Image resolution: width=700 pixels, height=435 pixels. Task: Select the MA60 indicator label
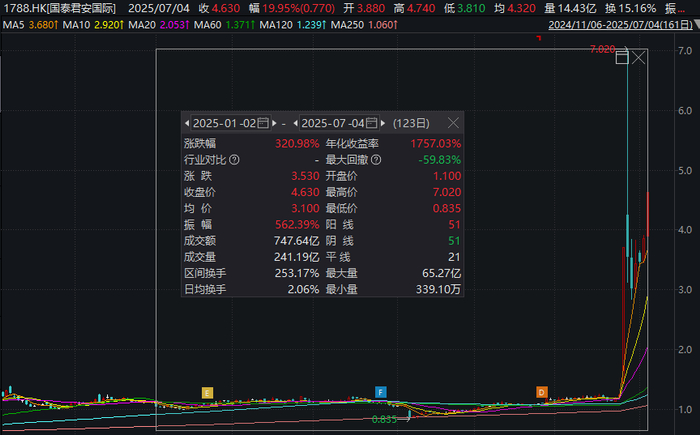click(x=208, y=25)
